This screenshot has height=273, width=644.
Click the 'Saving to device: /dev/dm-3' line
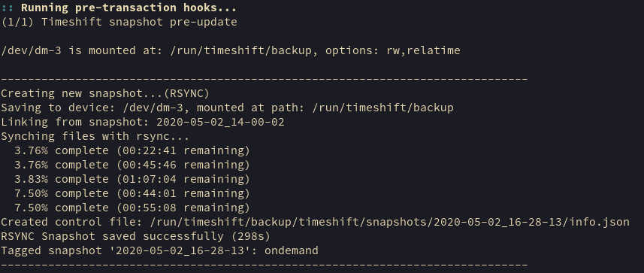point(227,108)
